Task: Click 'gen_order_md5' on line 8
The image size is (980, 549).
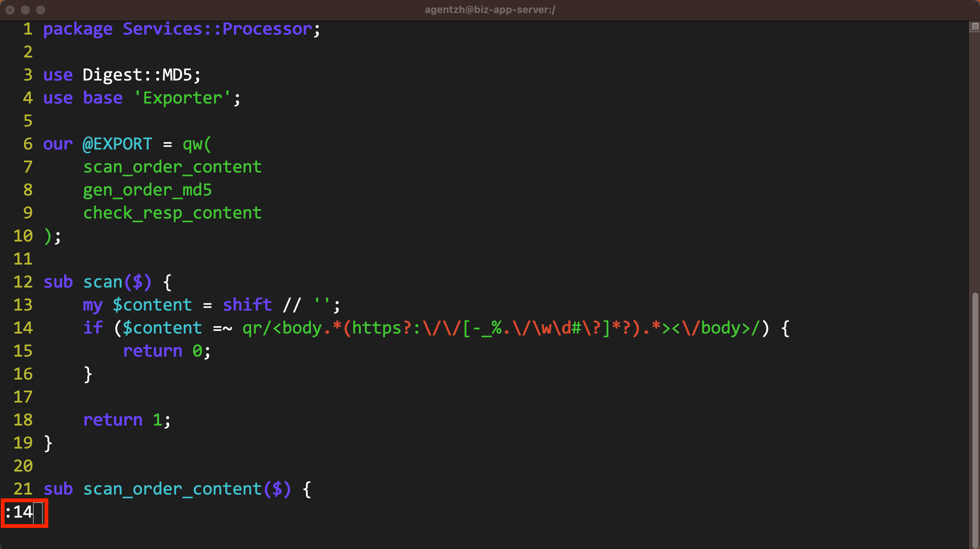Action: pyautogui.click(x=147, y=190)
